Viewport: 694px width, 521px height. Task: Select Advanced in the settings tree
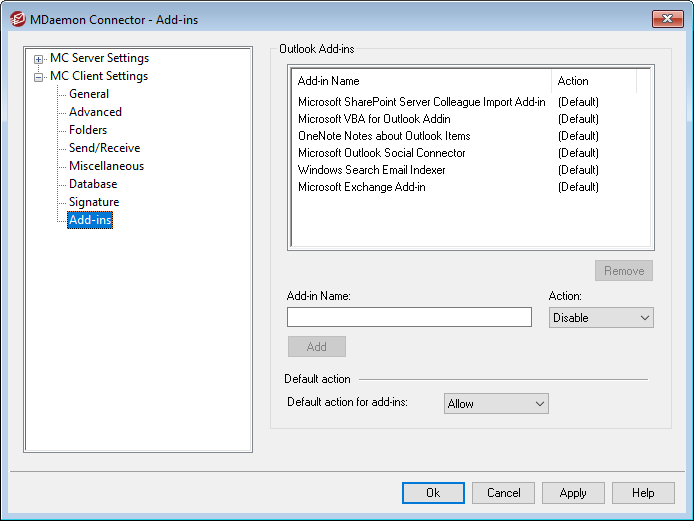[x=95, y=112]
